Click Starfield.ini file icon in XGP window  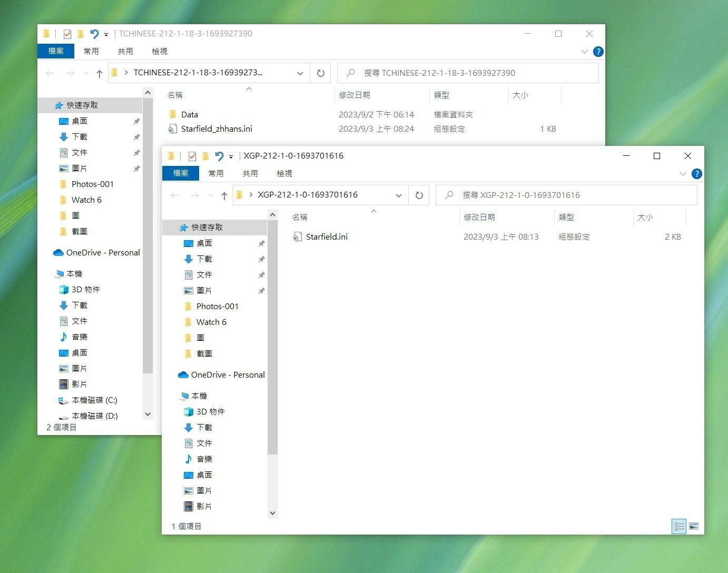point(298,237)
